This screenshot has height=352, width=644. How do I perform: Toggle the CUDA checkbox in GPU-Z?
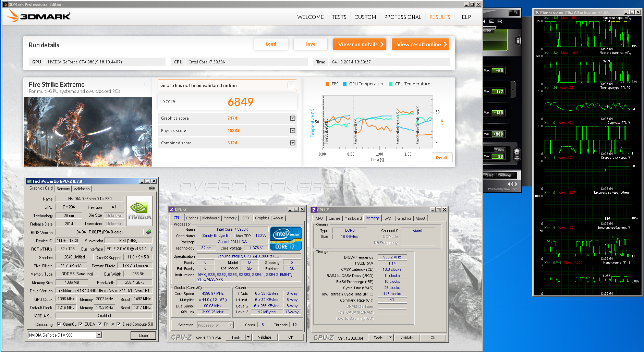(81, 324)
